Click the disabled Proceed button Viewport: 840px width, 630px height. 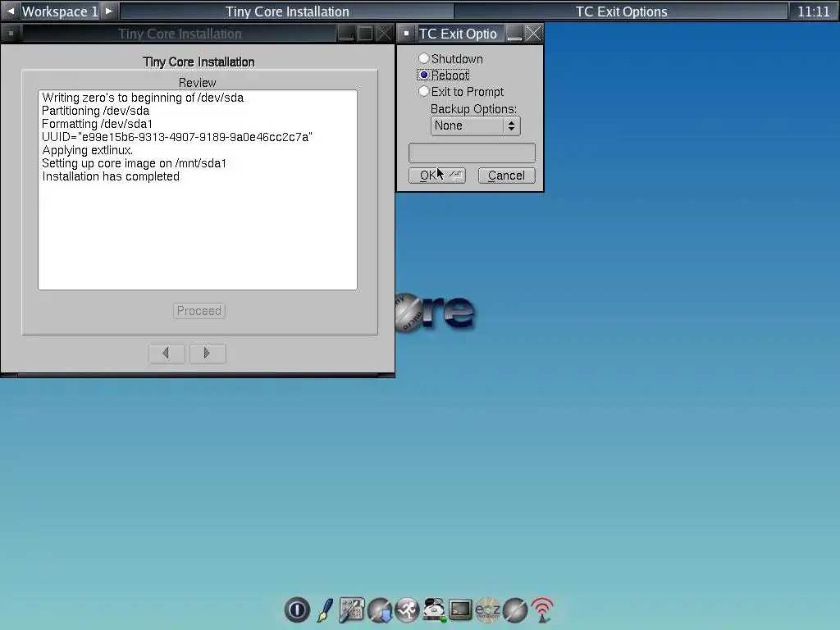tap(199, 311)
